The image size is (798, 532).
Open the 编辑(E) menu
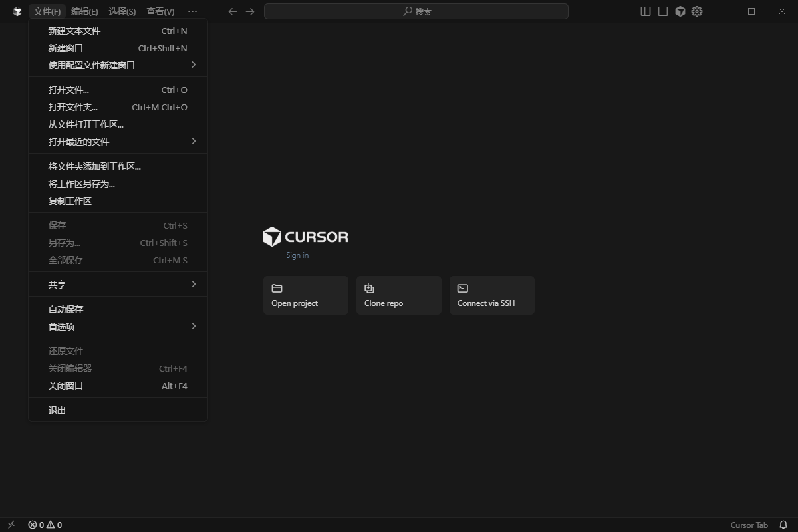click(85, 11)
